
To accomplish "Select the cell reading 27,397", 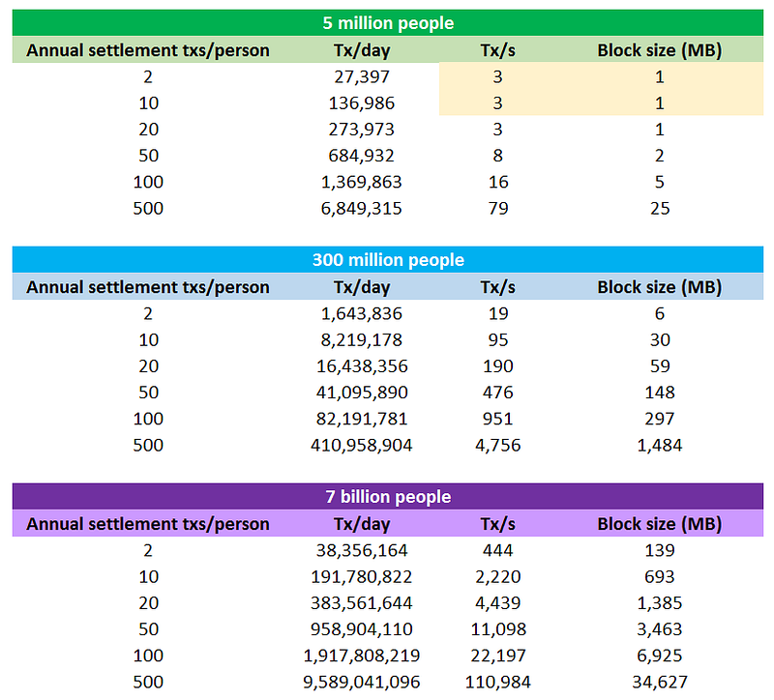I will click(x=362, y=76).
